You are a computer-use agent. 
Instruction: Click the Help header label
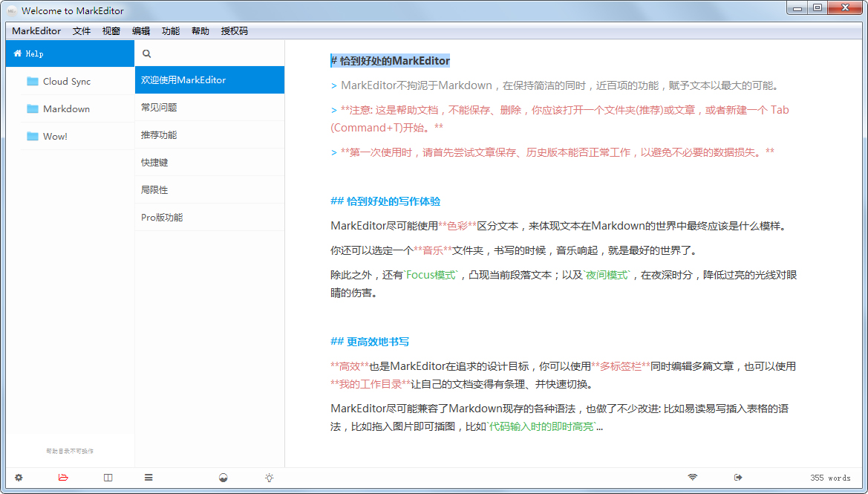tap(34, 53)
